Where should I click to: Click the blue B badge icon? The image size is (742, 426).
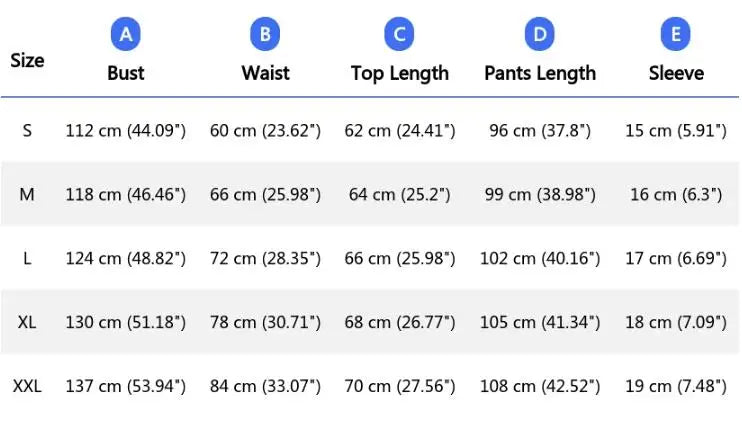tap(264, 36)
